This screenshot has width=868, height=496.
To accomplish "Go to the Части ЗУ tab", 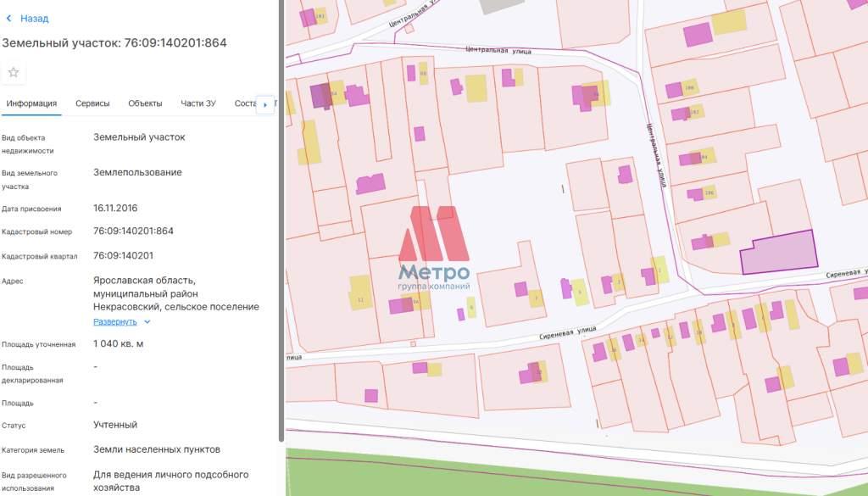I will pos(198,103).
